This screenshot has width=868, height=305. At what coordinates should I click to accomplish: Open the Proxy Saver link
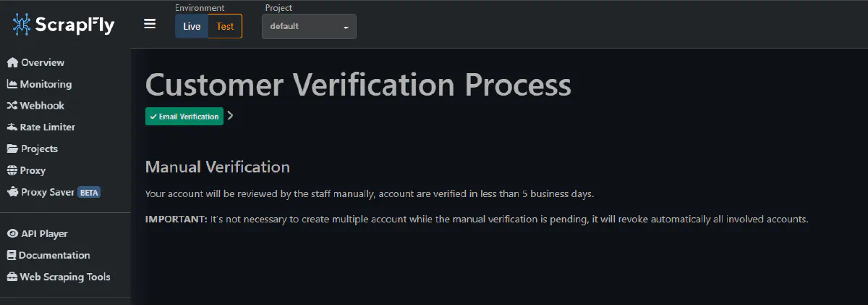(48, 193)
